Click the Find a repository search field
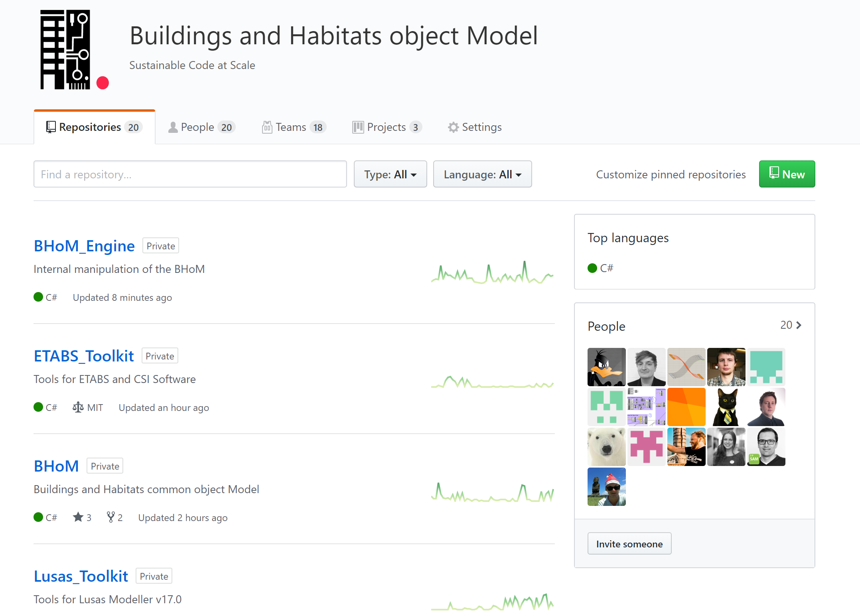Viewport: 860px width, 616px height. 190,174
